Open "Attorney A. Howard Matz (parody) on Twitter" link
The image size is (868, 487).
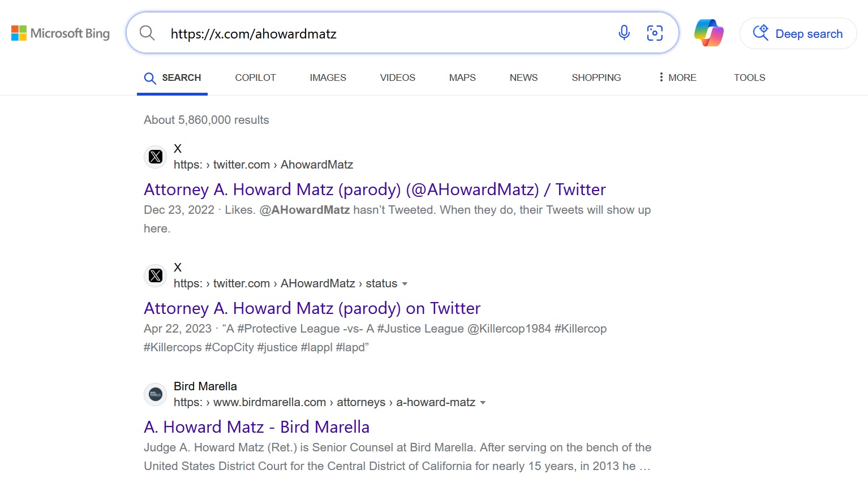(312, 308)
